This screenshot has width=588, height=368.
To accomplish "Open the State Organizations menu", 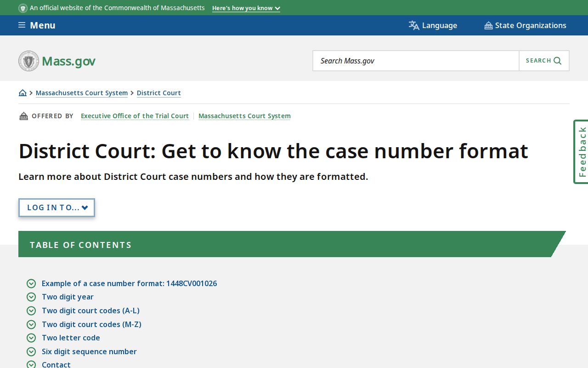I will tap(525, 25).
